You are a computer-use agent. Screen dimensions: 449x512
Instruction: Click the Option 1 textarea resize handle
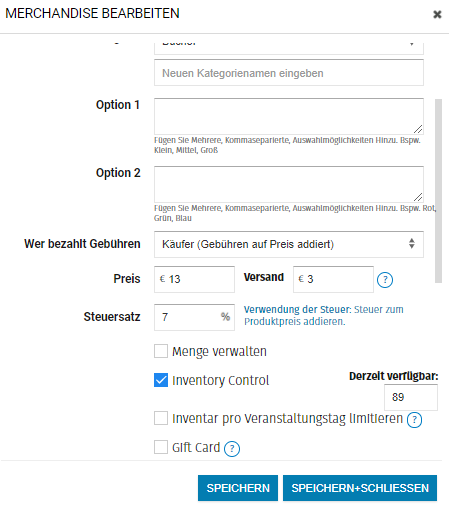click(x=418, y=129)
